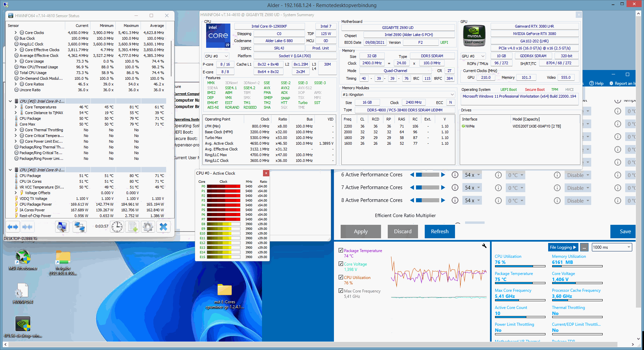Click info icon beside 8 Active Cores 54 x ratio
The width and height of the screenshot is (644, 350).
coord(455,201)
